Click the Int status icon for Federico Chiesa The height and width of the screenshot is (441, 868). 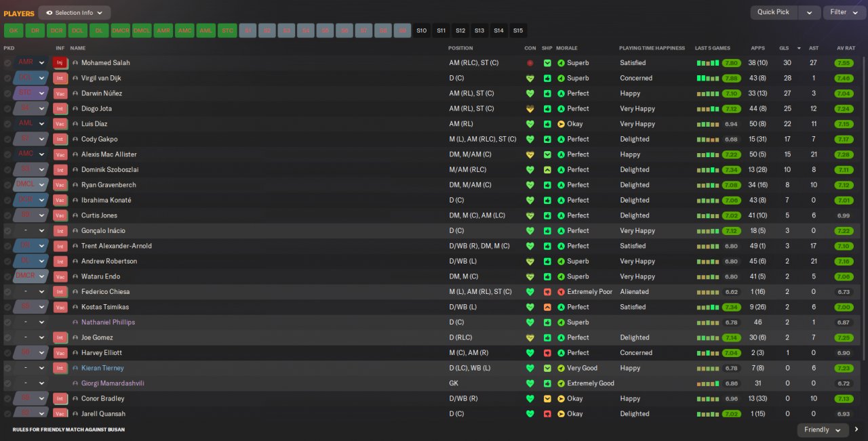point(60,292)
